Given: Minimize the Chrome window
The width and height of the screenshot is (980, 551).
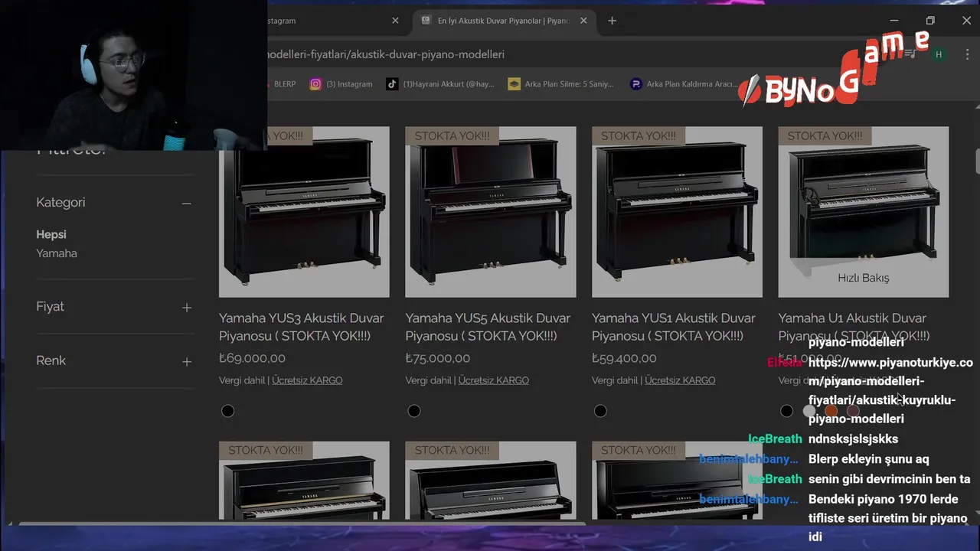Looking at the screenshot, I should click(x=894, y=21).
